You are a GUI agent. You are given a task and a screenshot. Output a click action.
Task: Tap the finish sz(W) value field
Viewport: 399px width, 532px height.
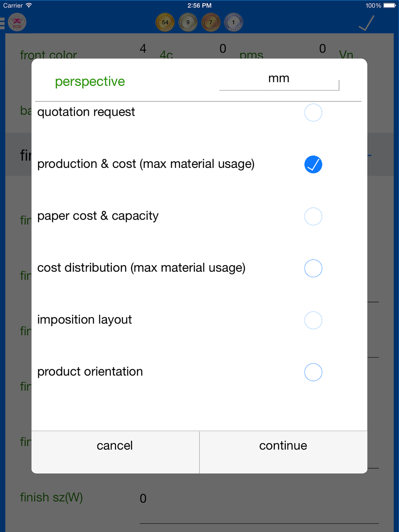(x=259, y=499)
